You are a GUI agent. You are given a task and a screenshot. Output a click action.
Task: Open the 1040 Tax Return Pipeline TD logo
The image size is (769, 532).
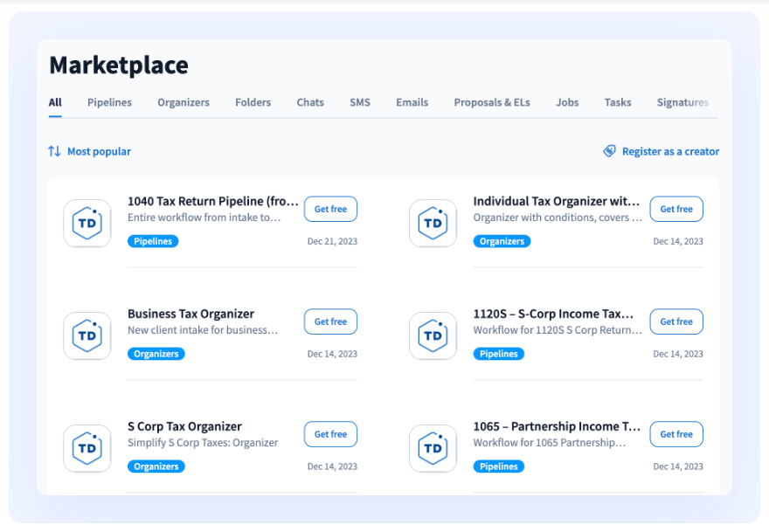click(x=87, y=223)
